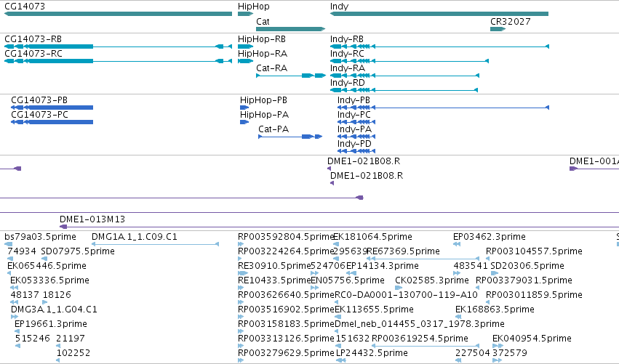Click the RP003592804.5prime label
This screenshot has height=364, width=619.
[x=286, y=237]
